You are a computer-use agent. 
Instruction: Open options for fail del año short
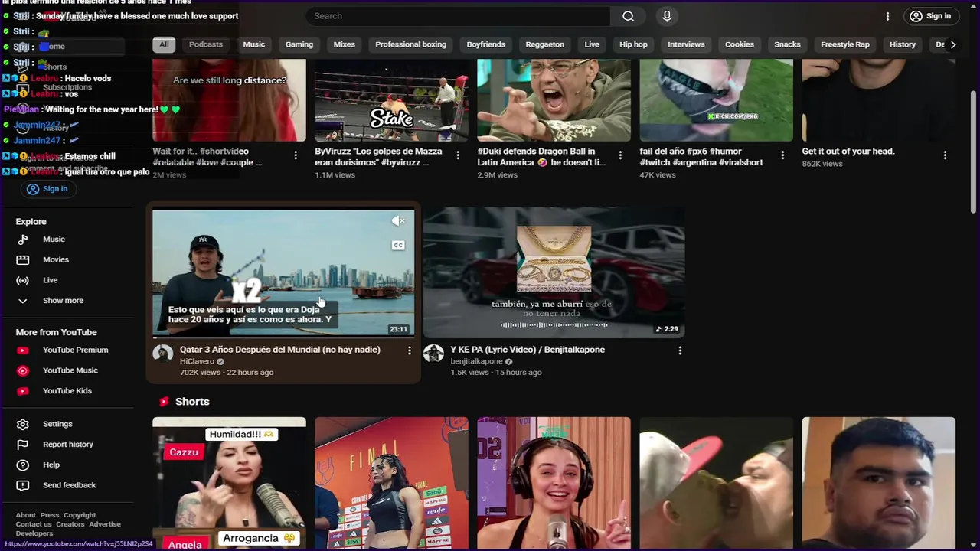click(782, 155)
